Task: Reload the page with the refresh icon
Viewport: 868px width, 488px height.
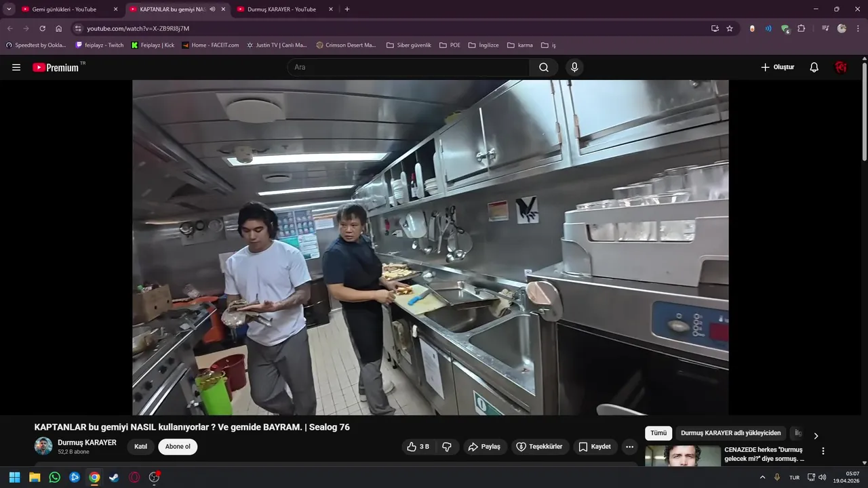Action: [42, 28]
